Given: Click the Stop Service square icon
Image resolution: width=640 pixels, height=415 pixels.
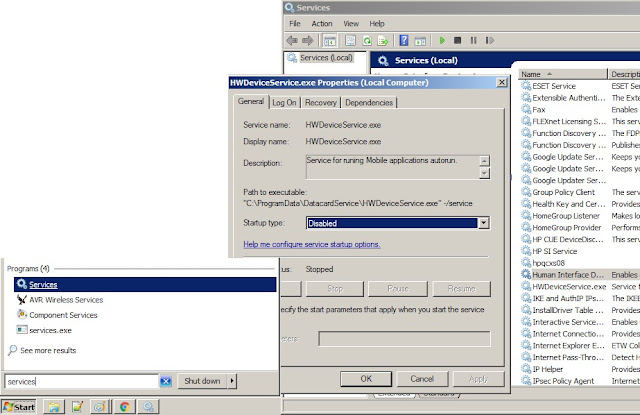Looking at the screenshot, I should (458, 40).
